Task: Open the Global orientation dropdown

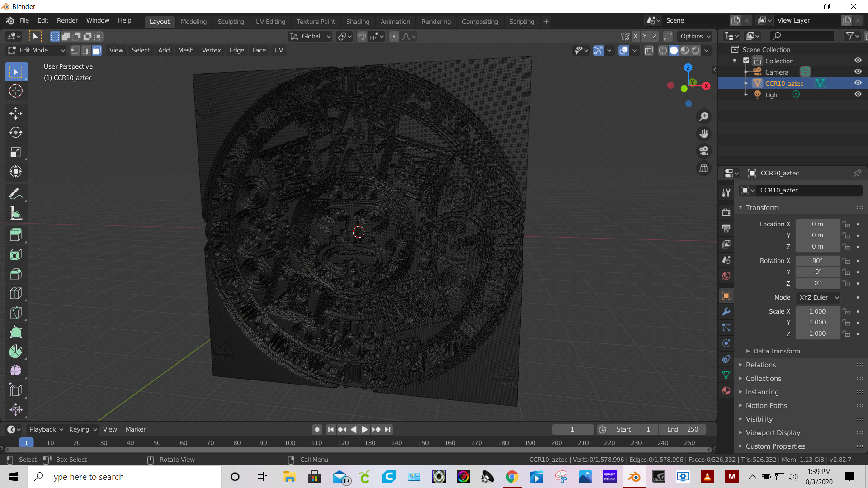Action: coord(311,36)
